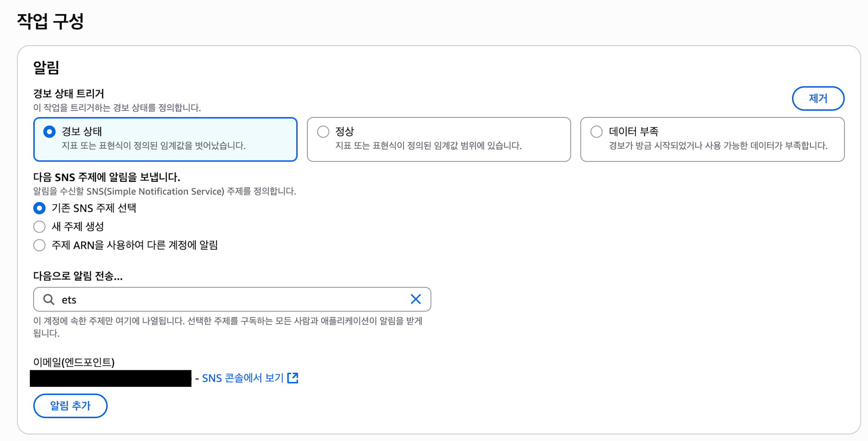Clear the SNS topic search field with X
The image size is (868, 441).
[416, 299]
